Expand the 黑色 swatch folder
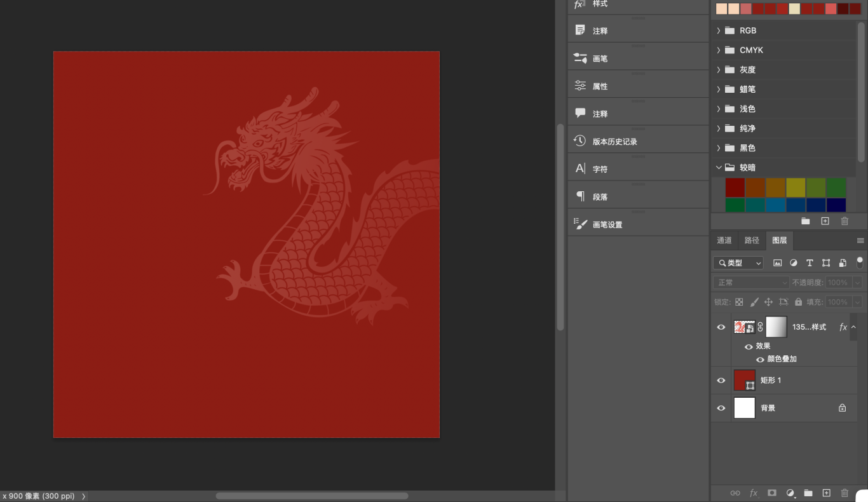 [x=719, y=148]
